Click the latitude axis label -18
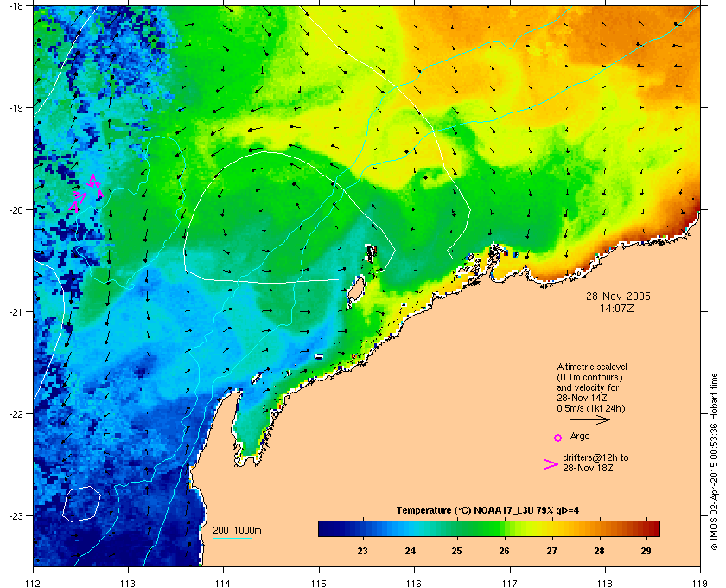 (x=16, y=5)
